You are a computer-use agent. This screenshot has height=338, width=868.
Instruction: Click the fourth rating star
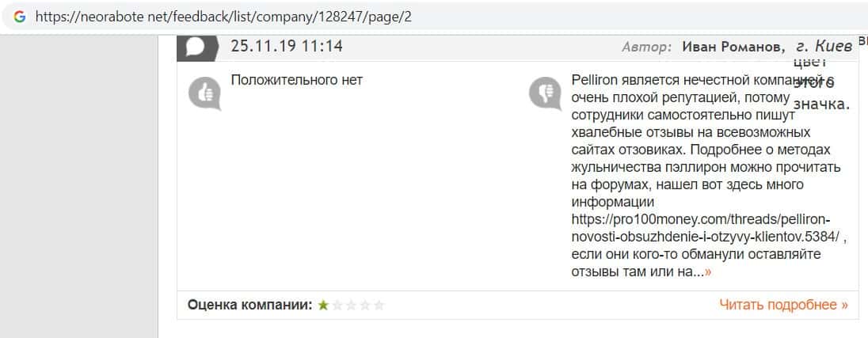pos(365,305)
